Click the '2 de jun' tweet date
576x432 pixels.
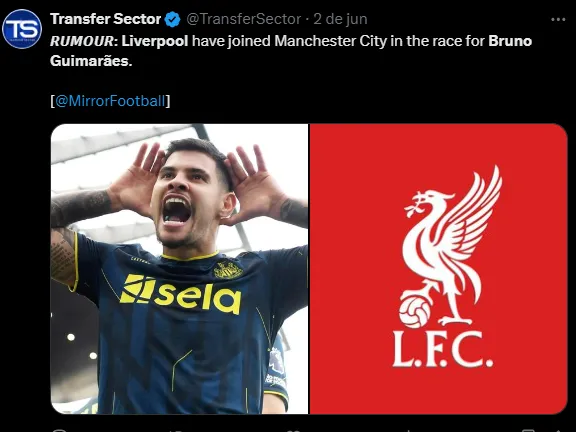[x=340, y=19]
